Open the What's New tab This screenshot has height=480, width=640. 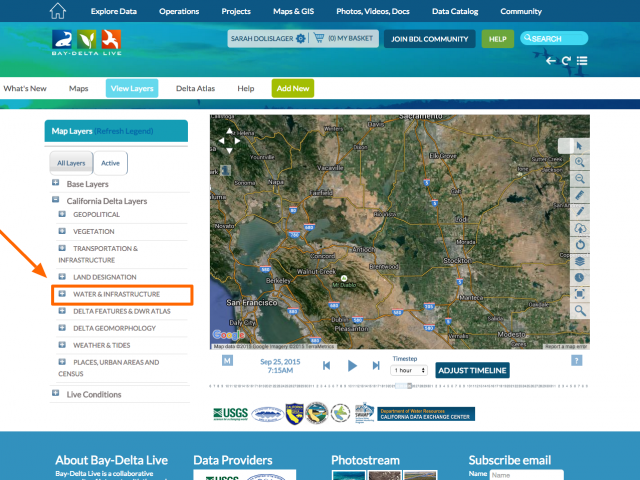coord(25,88)
